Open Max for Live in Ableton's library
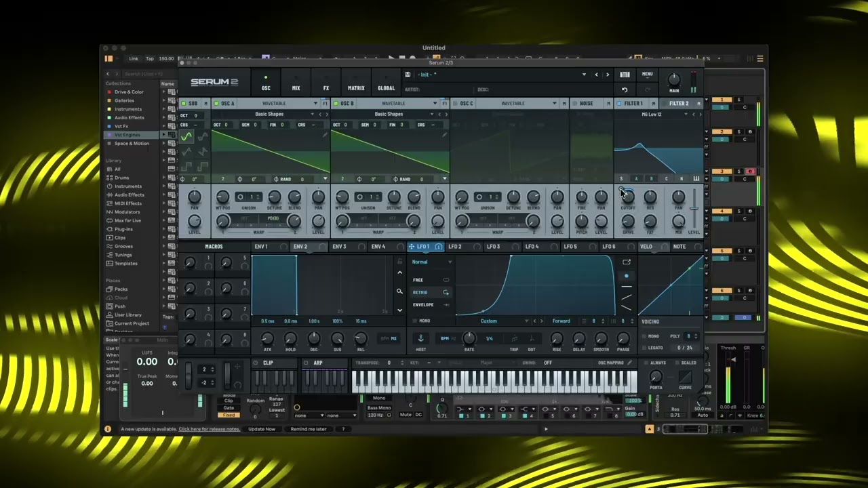This screenshot has width=868, height=488. tap(127, 220)
